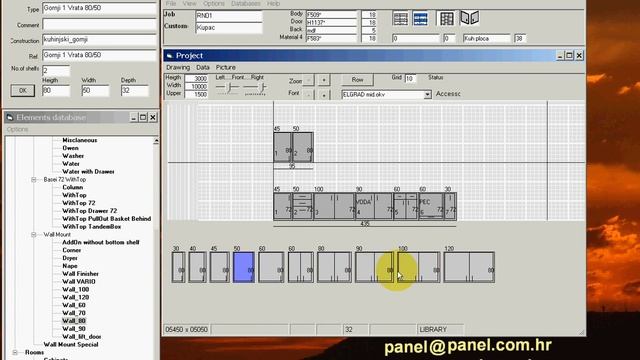Select Wall Mount Special in the tree
This screenshot has width=640, height=360.
click(x=71, y=344)
